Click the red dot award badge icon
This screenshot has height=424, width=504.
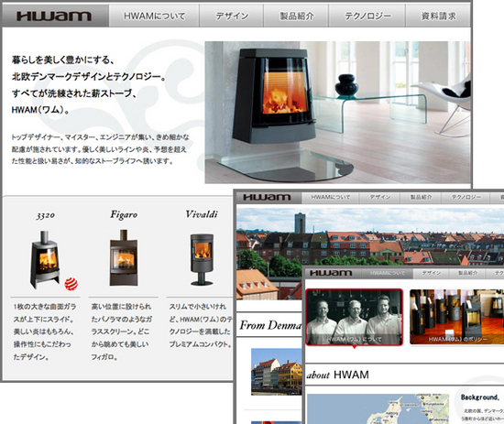point(71,284)
